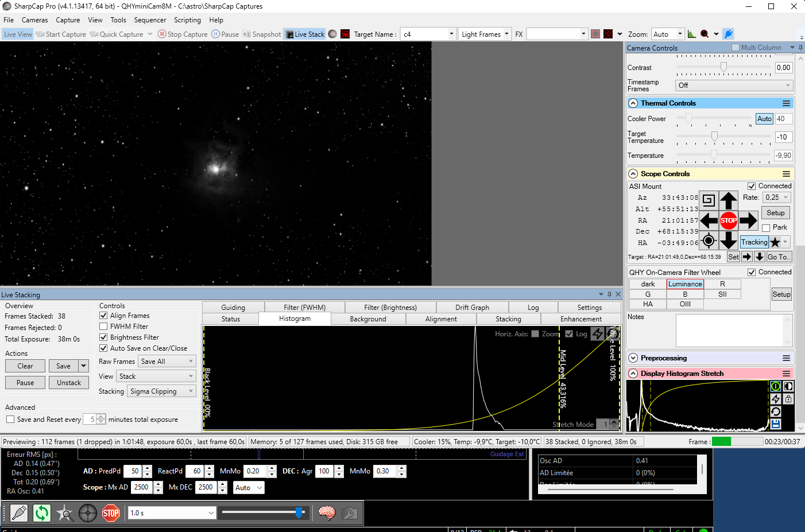Click the Unstack button
The image size is (805, 532).
click(x=69, y=383)
